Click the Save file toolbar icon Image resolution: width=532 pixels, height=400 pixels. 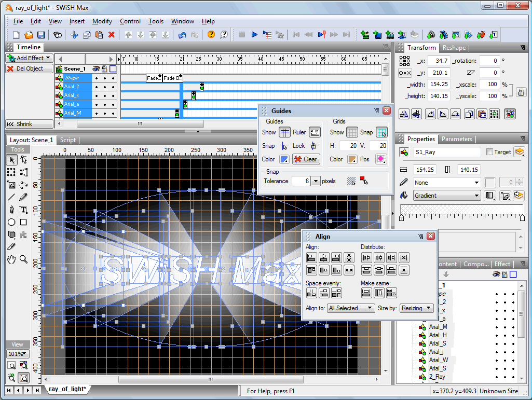coord(41,35)
